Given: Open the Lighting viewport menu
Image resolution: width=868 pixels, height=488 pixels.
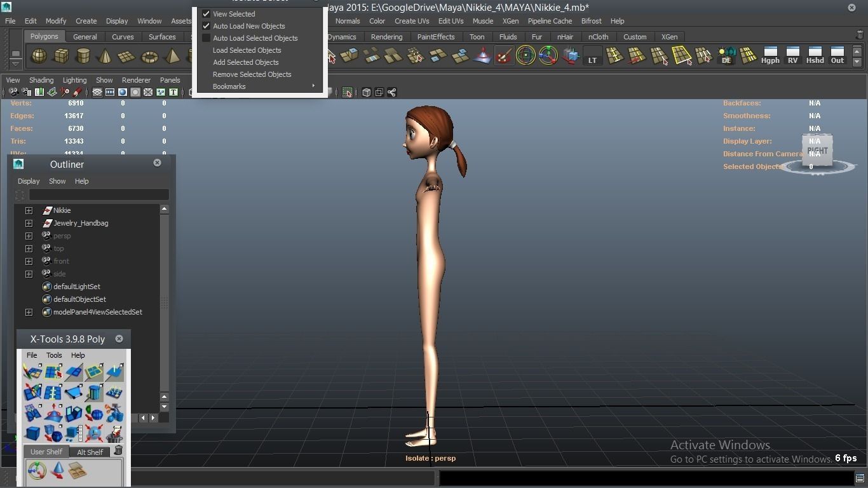Looking at the screenshot, I should click(x=74, y=80).
